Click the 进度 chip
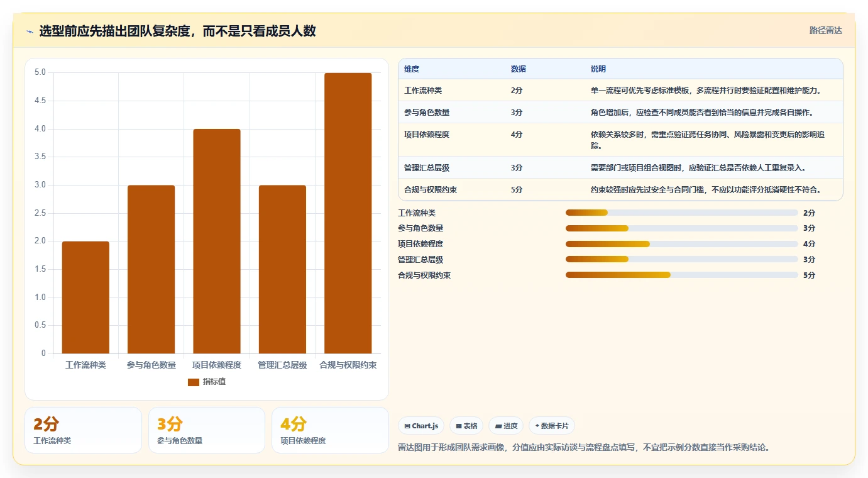Image resolution: width=868 pixels, height=478 pixels. pyautogui.click(x=506, y=426)
